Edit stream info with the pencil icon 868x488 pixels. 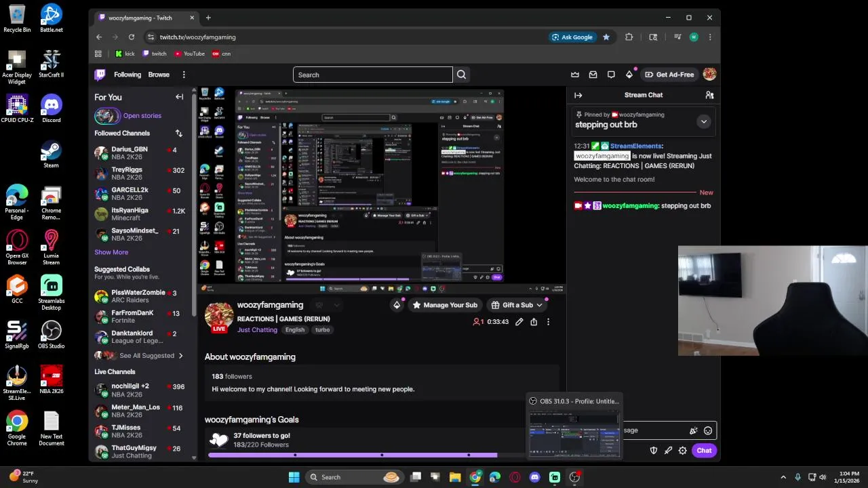click(x=519, y=322)
